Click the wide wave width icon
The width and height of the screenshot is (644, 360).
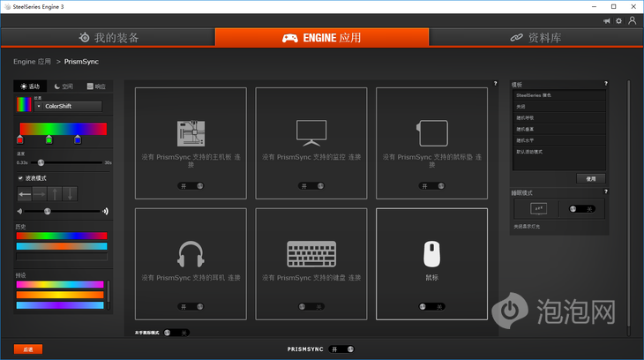click(x=106, y=211)
